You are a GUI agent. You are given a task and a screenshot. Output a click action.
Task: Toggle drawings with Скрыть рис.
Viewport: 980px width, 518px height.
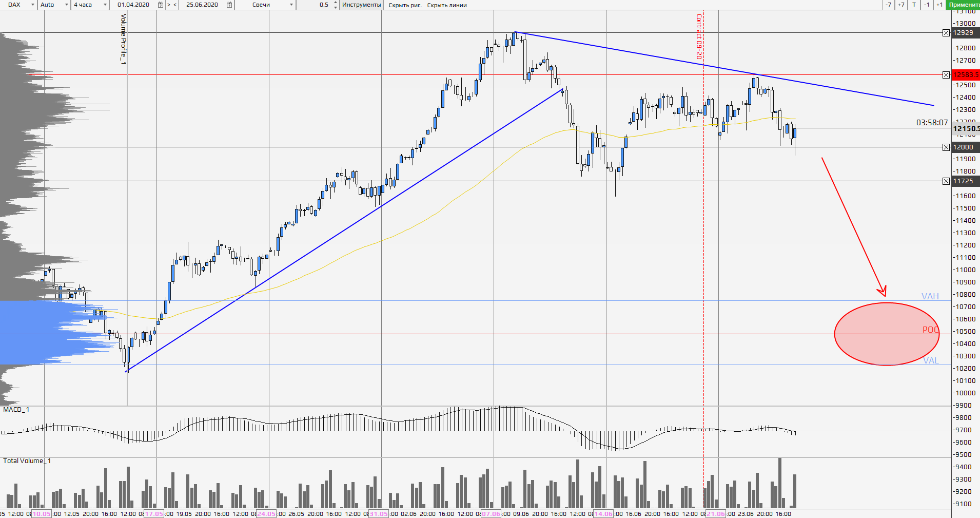(405, 5)
